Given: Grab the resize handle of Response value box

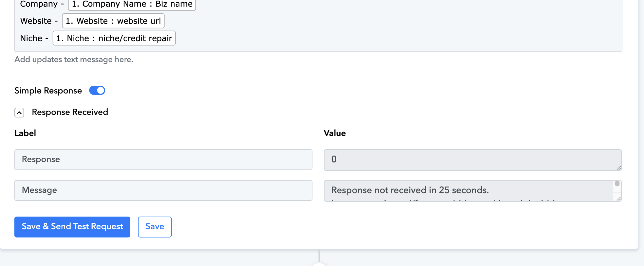Looking at the screenshot, I should click(618, 168).
